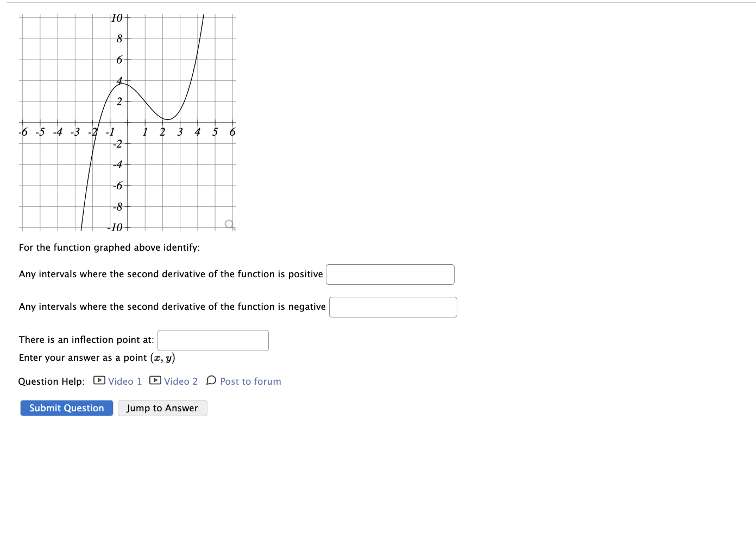The height and width of the screenshot is (560, 756).
Task: Click the play icon next to Video 2
Action: point(155,381)
